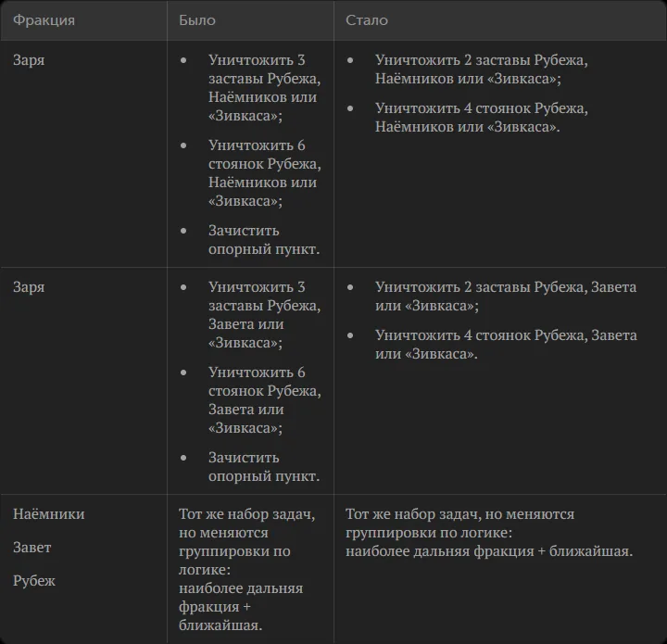Click 'Уничтожить 3 заставы Рубежа, Наёмников' entry
The width and height of the screenshot is (667, 644).
pyautogui.click(x=264, y=88)
